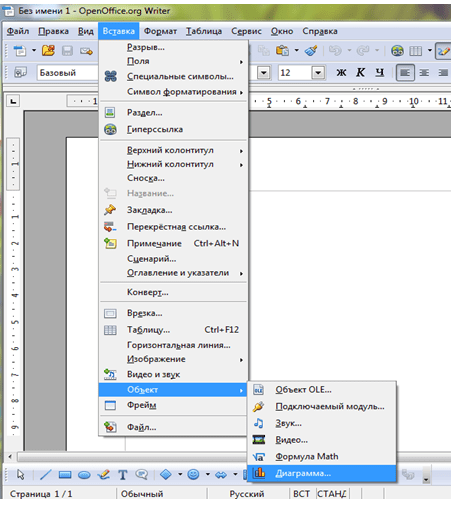Choose Закладка... menu entry
The width and height of the screenshot is (455, 507).
173,210
